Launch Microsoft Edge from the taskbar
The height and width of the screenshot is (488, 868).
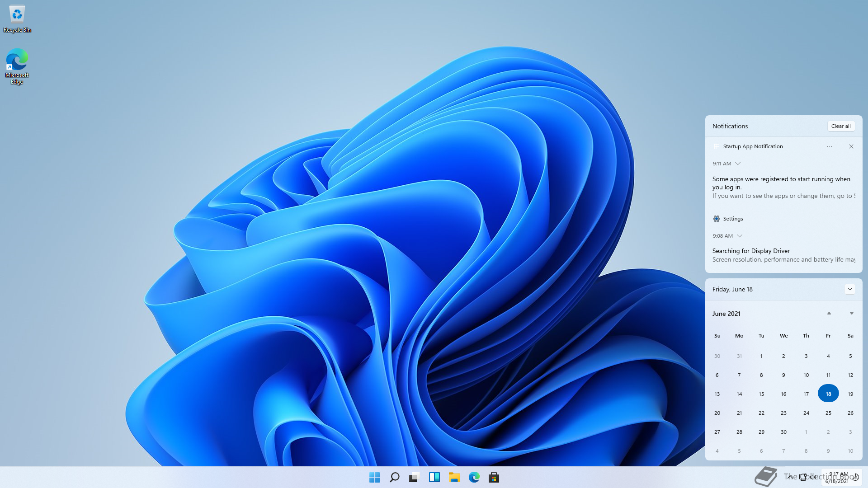point(474,477)
